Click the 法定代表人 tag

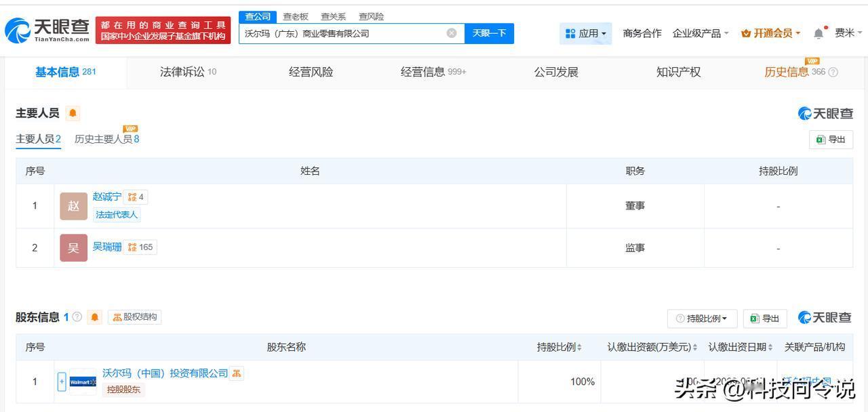[117, 215]
